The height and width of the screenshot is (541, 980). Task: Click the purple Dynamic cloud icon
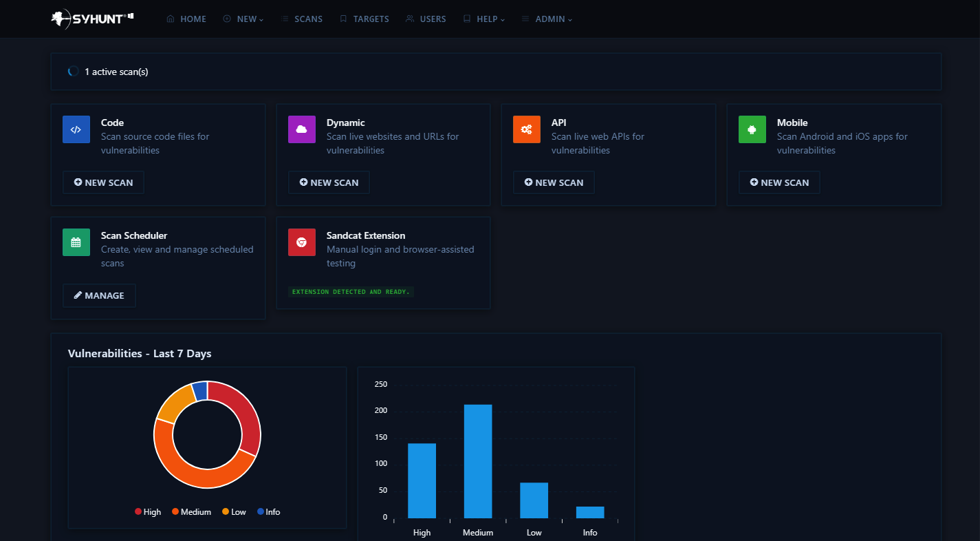point(302,129)
